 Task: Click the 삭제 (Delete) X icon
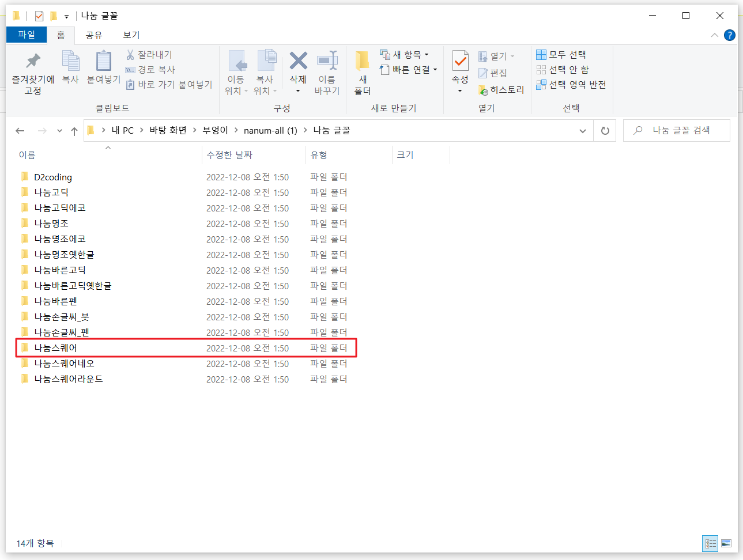click(298, 61)
